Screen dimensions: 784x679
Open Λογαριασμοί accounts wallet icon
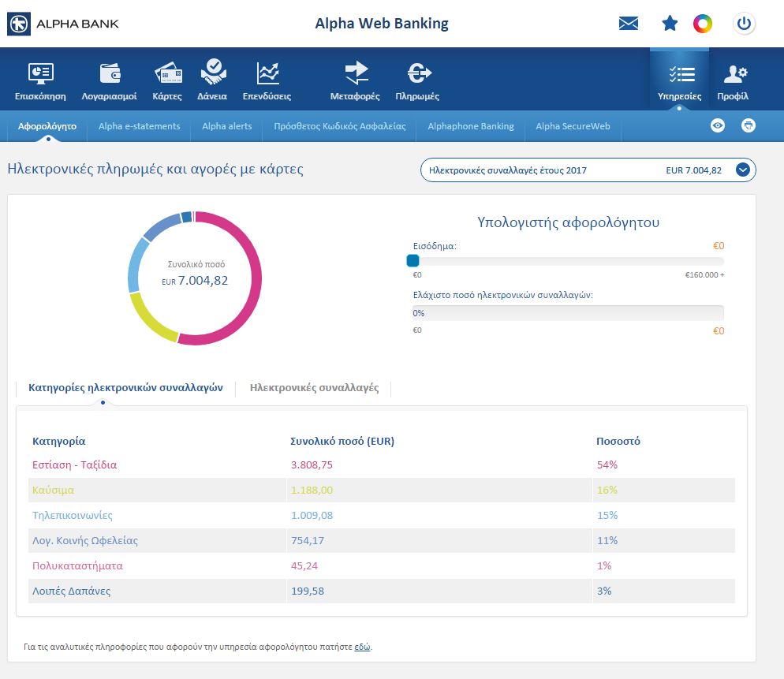coord(110,81)
